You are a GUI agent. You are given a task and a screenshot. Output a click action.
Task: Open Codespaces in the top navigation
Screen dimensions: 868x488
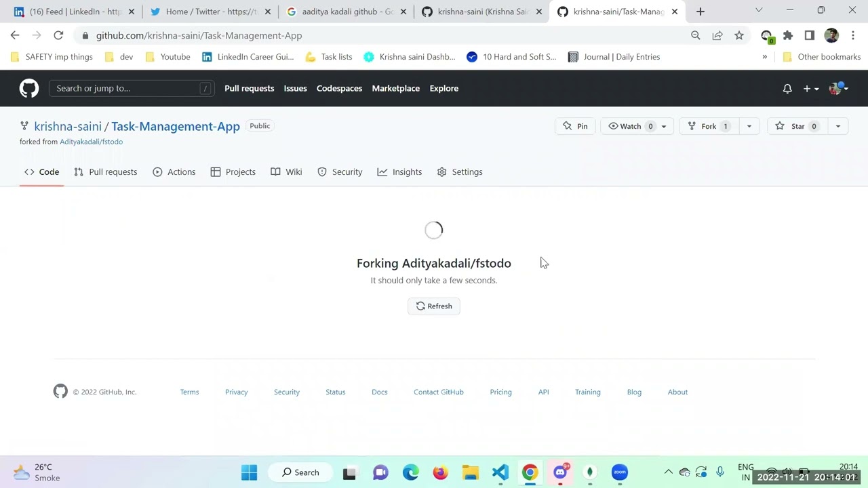339,88
